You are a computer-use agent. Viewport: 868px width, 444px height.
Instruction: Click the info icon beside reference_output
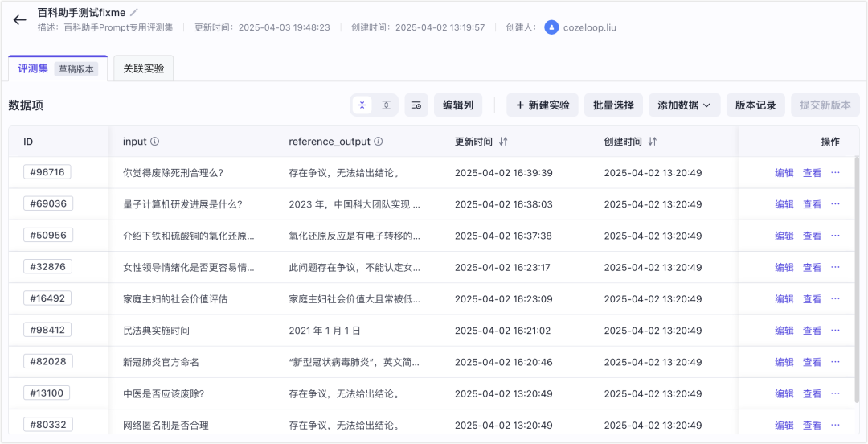point(379,142)
